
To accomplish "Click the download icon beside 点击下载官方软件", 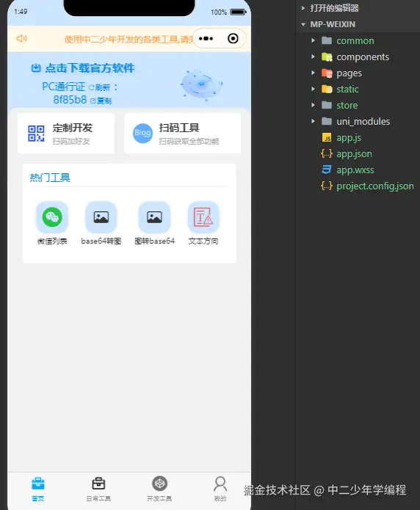I will point(36,68).
